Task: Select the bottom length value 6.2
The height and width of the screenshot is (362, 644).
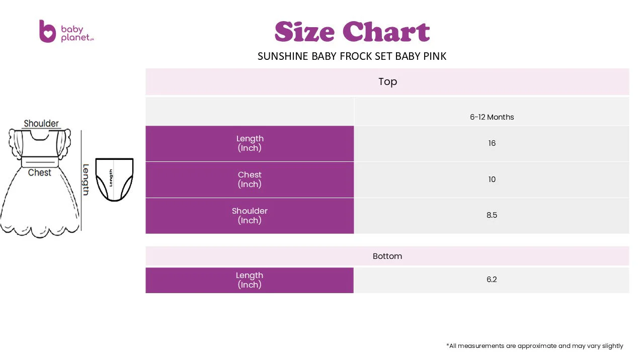Action: pyautogui.click(x=492, y=280)
